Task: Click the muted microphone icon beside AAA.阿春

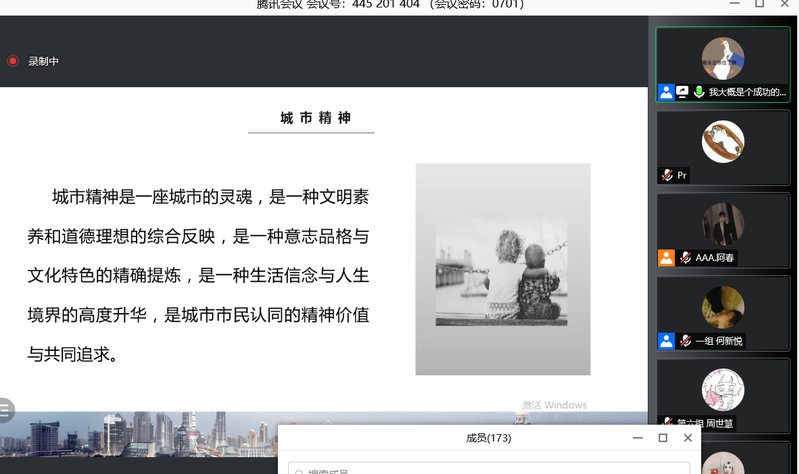Action: tap(685, 258)
